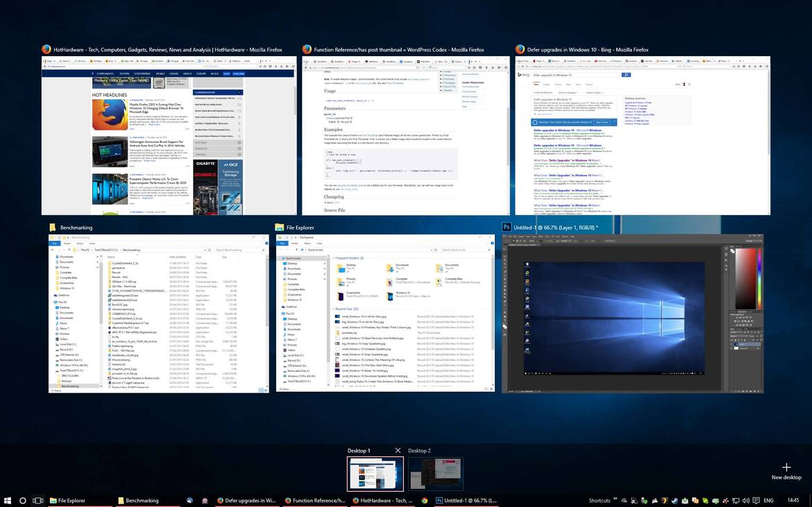Open the volume icon in system tray
Image resolution: width=812 pixels, height=507 pixels.
tap(745, 500)
